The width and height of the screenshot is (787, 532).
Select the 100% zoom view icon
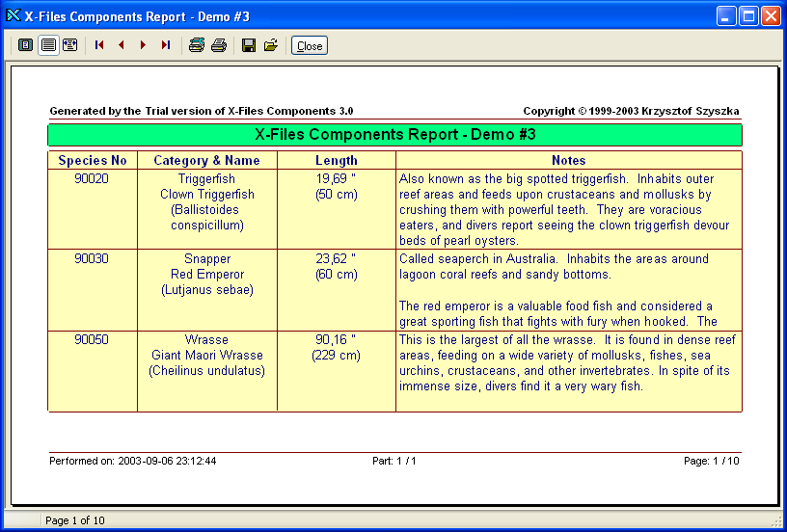69,45
